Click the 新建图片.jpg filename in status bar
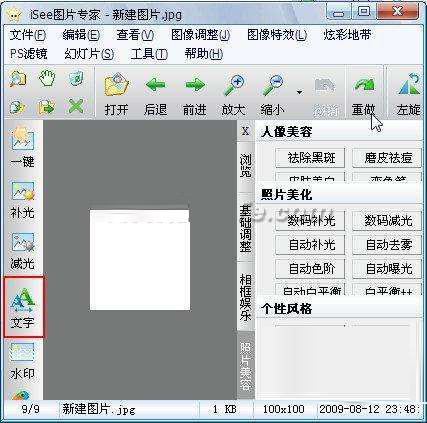 pos(99,409)
